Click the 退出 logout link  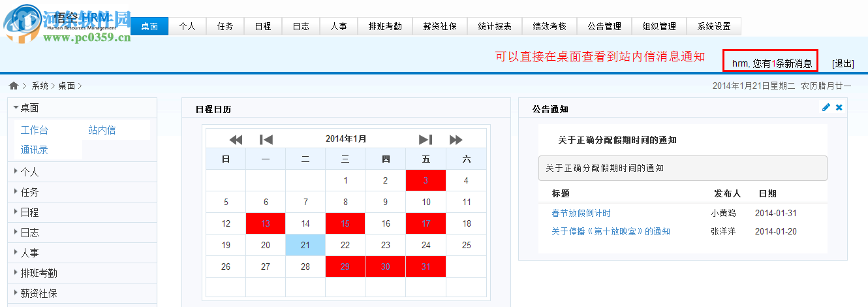(x=843, y=63)
